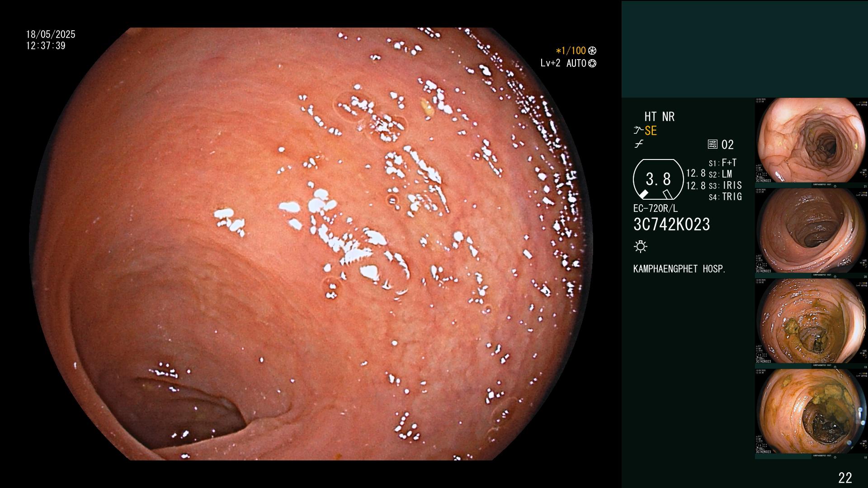Click the orange SE enhancement label
This screenshot has width=868, height=488.
pyautogui.click(x=651, y=131)
